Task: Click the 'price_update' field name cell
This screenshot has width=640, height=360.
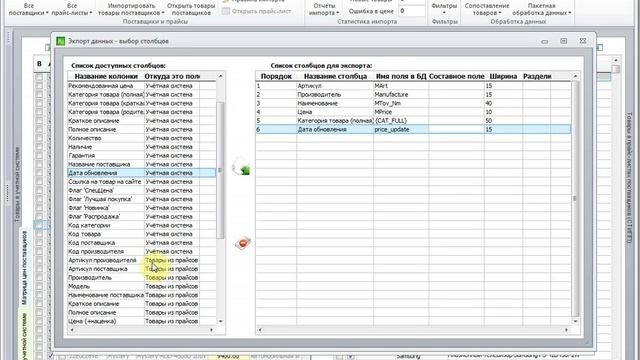Action: click(401, 129)
